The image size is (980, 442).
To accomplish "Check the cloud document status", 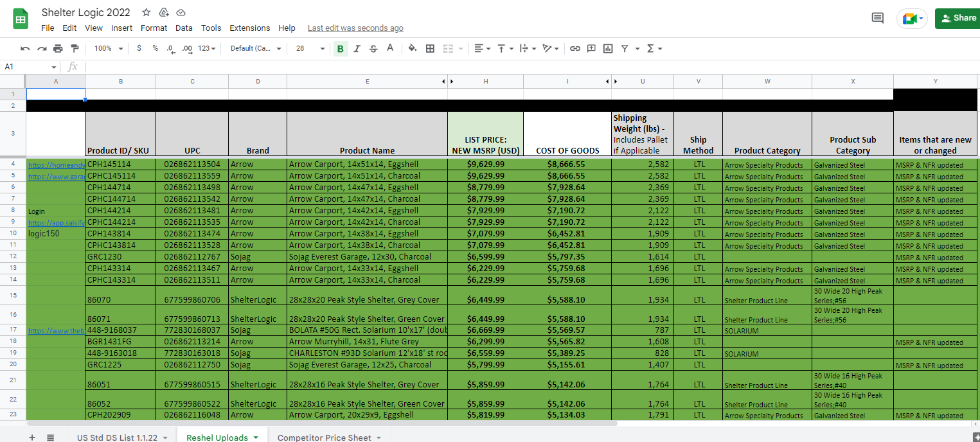I will [x=181, y=12].
